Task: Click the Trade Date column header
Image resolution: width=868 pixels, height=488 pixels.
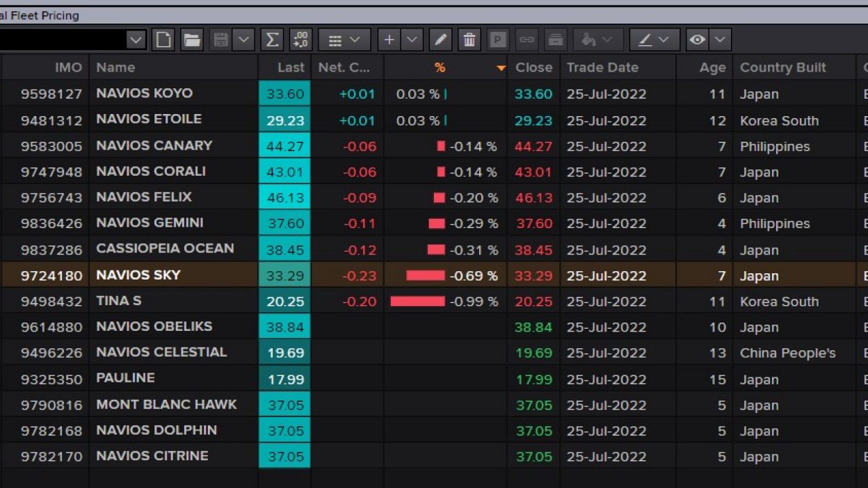Action: point(602,67)
